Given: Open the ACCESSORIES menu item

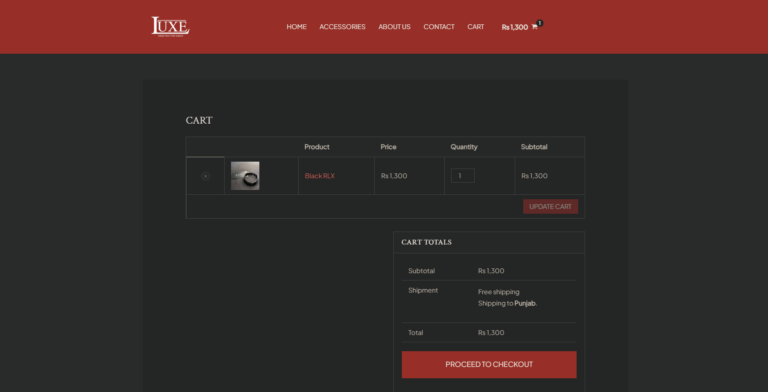Looking at the screenshot, I should pyautogui.click(x=342, y=27).
